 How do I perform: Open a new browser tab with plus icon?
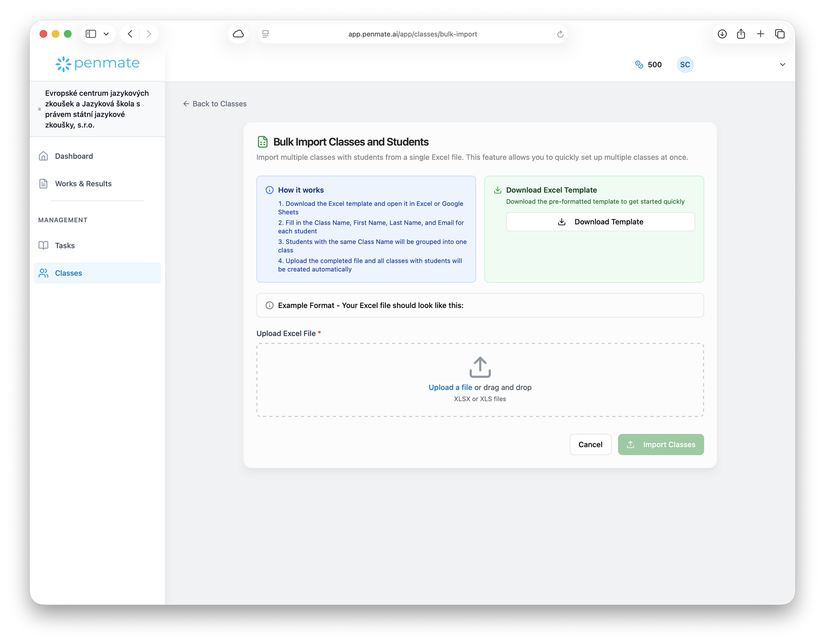[x=760, y=34]
